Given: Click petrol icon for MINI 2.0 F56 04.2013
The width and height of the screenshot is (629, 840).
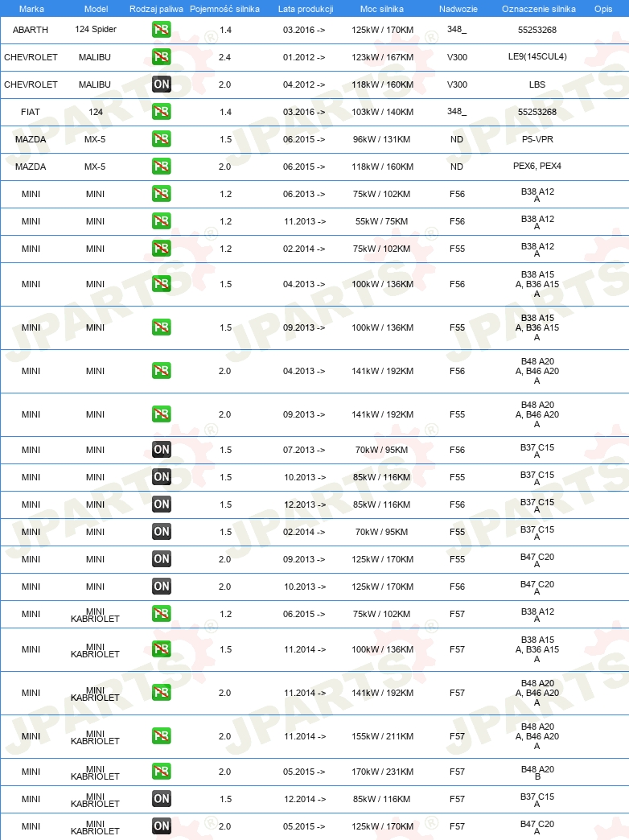Looking at the screenshot, I should coord(161,370).
